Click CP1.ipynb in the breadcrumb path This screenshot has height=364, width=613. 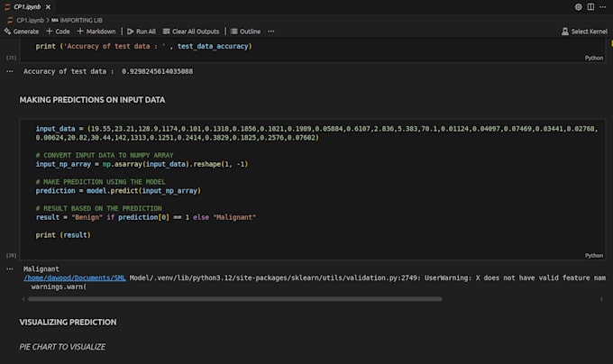(x=30, y=19)
